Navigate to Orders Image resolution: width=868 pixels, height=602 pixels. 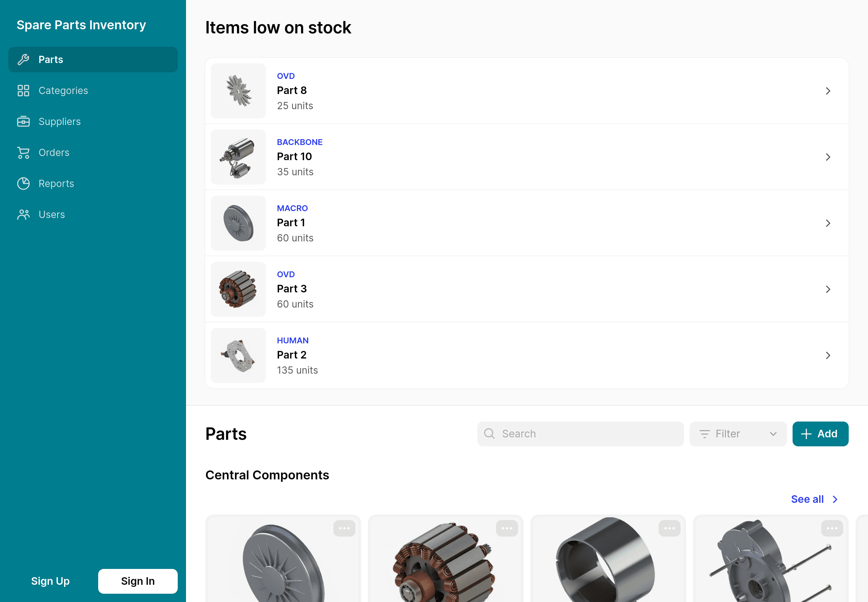click(93, 152)
